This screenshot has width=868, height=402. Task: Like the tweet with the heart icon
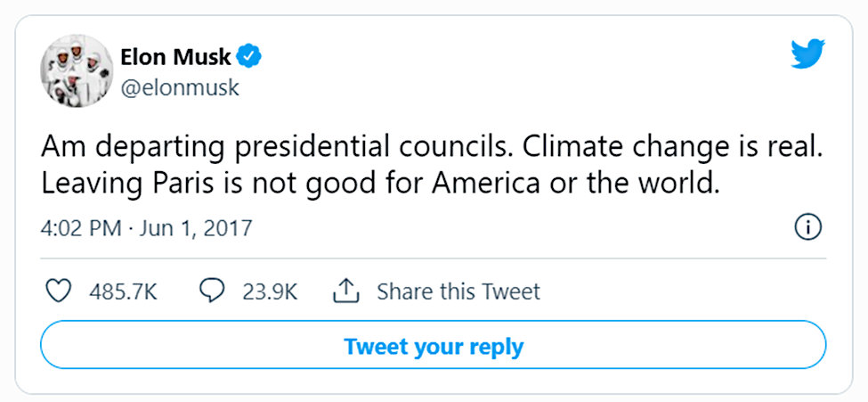58,291
